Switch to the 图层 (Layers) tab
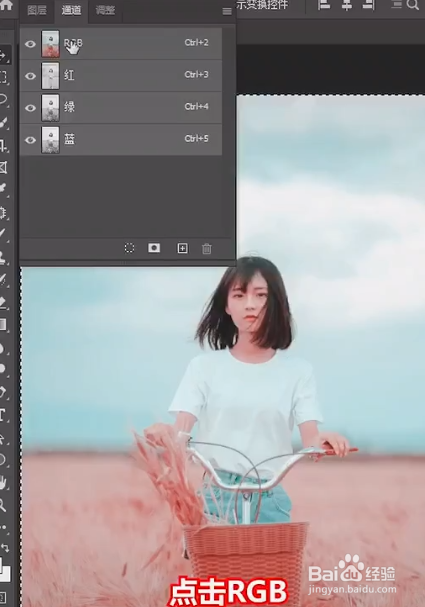The width and height of the screenshot is (425, 607). [x=37, y=10]
